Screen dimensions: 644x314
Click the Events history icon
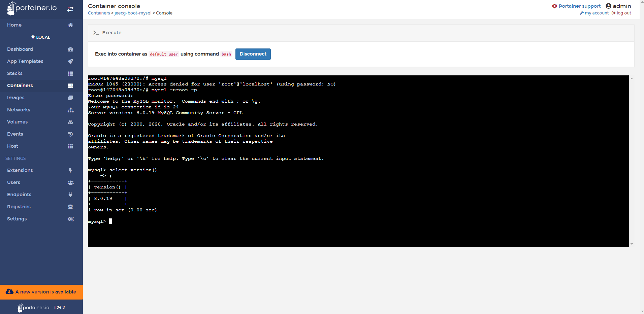[70, 134]
